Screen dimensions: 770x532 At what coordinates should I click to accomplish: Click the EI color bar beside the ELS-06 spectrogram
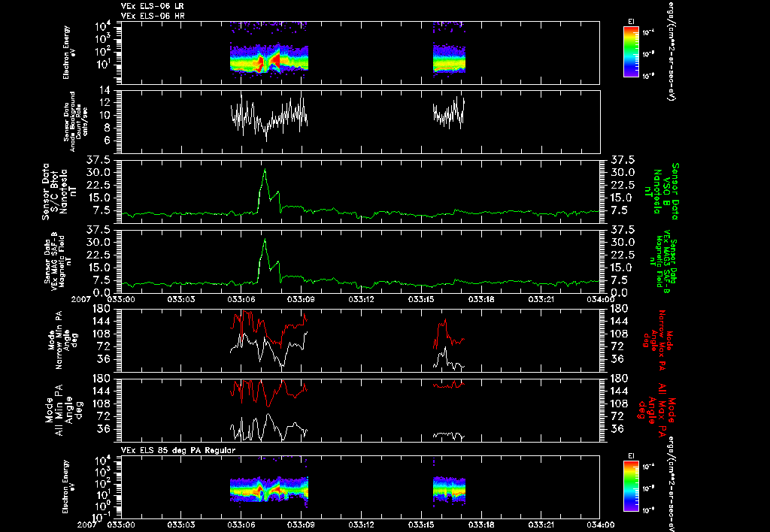tap(631, 52)
